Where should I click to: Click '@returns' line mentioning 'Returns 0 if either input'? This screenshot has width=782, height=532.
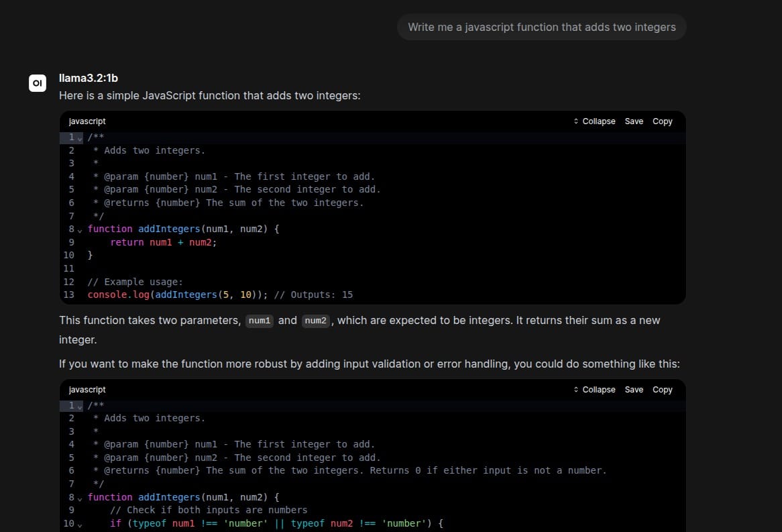(x=349, y=470)
